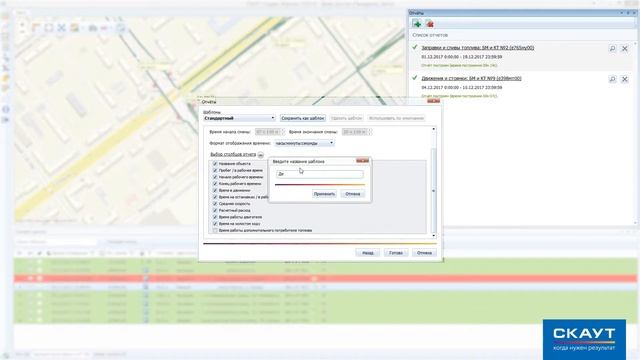Collapse the Выбор столбцов отчета section

tap(260, 155)
